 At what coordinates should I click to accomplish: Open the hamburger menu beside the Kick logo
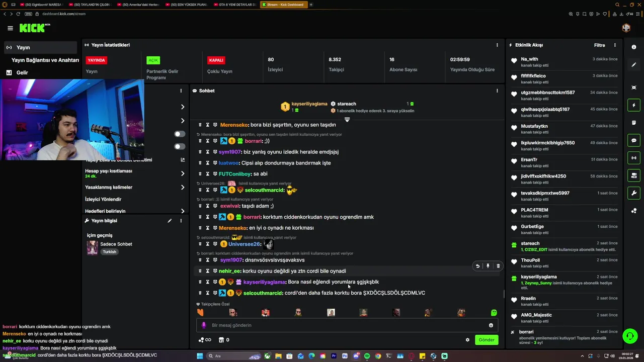click(x=10, y=28)
